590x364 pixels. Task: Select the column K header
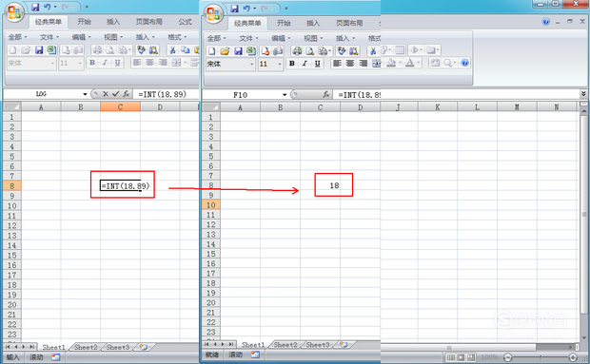tap(437, 107)
